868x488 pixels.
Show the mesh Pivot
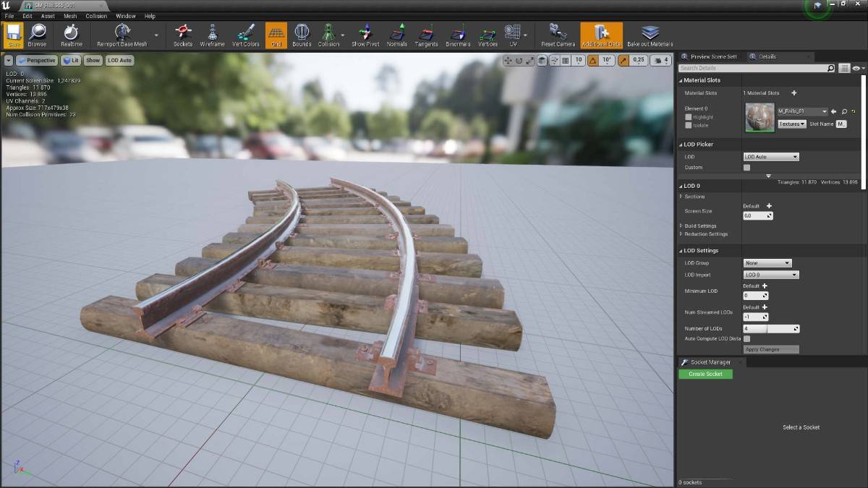coord(365,34)
